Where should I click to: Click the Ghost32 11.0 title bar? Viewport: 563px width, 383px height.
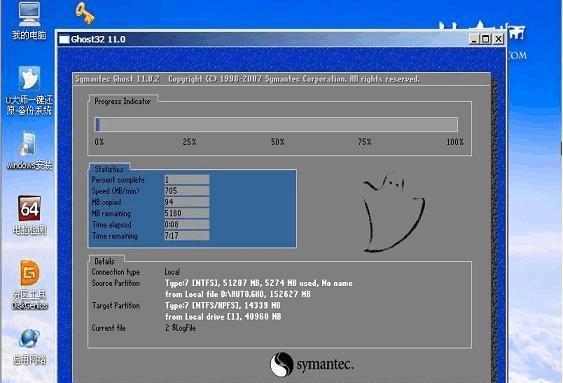(281, 39)
